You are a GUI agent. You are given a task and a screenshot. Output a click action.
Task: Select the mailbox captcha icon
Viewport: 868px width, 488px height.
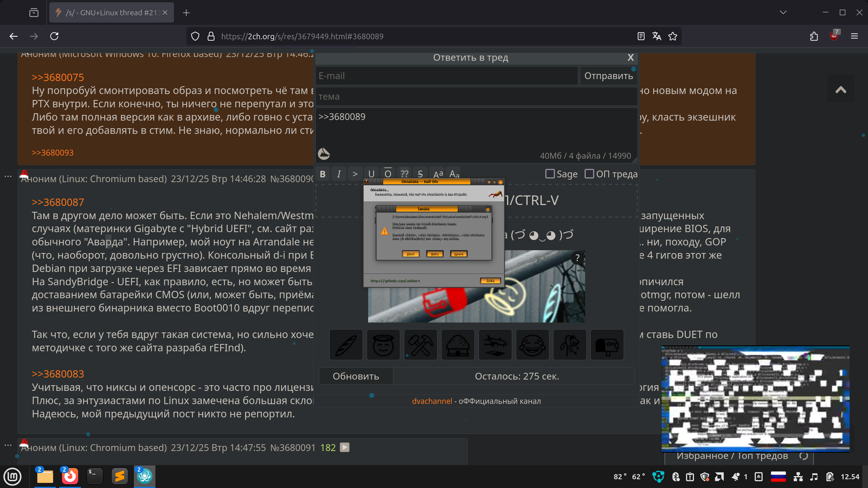click(x=607, y=345)
